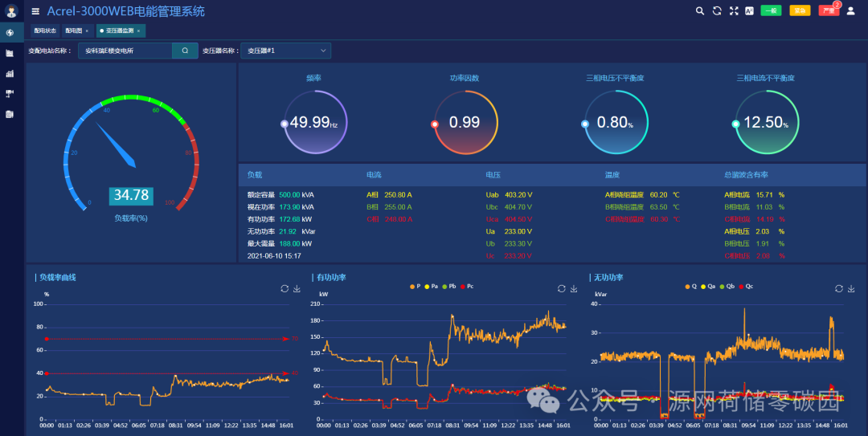868x436 pixels.
Task: Click the magnifier search icon in header
Action: coord(700,11)
